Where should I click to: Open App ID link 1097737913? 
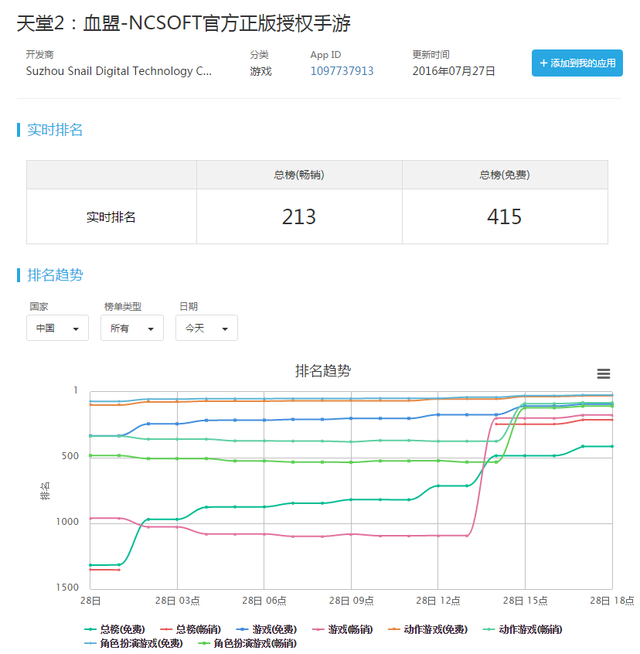point(342,71)
